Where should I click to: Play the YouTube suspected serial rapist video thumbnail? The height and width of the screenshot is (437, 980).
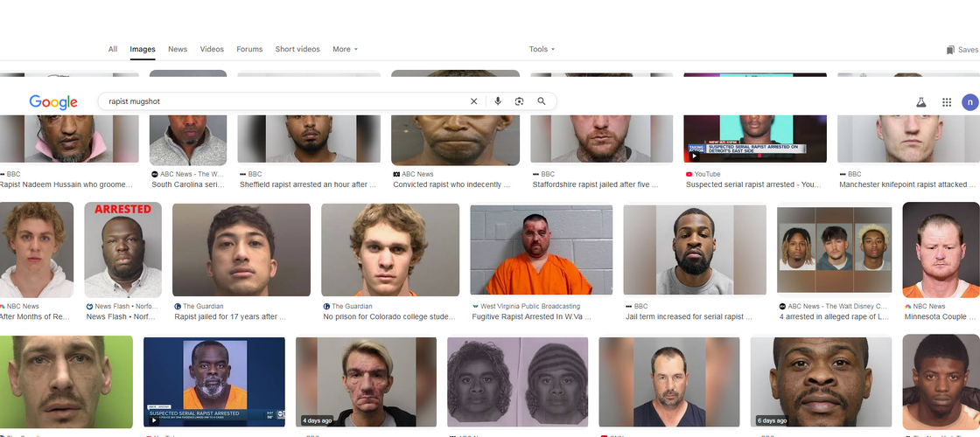[x=755, y=139]
